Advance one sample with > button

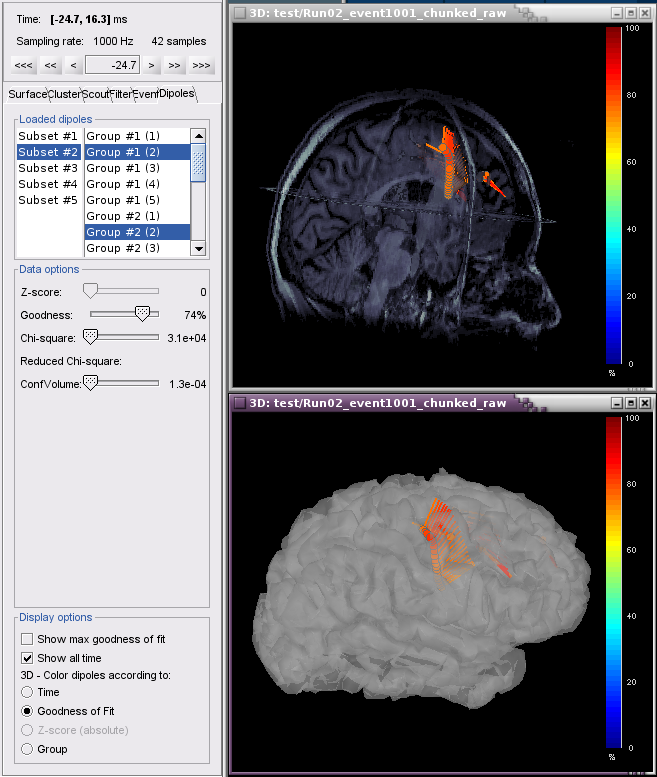(x=151, y=66)
